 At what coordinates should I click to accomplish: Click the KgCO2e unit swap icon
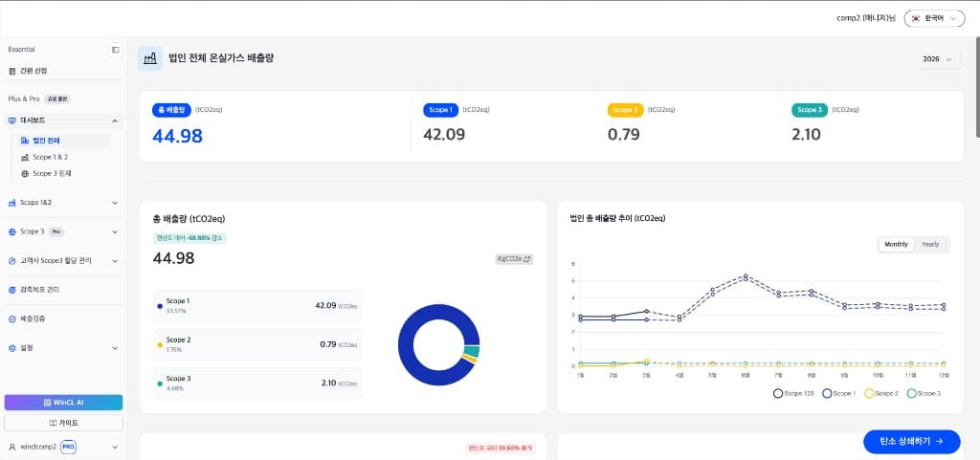[x=527, y=259]
